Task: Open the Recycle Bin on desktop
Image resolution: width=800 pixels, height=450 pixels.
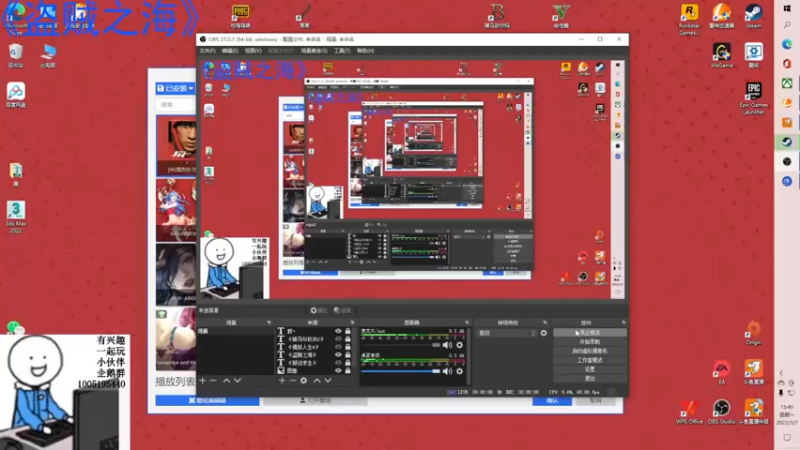Action: tap(16, 55)
